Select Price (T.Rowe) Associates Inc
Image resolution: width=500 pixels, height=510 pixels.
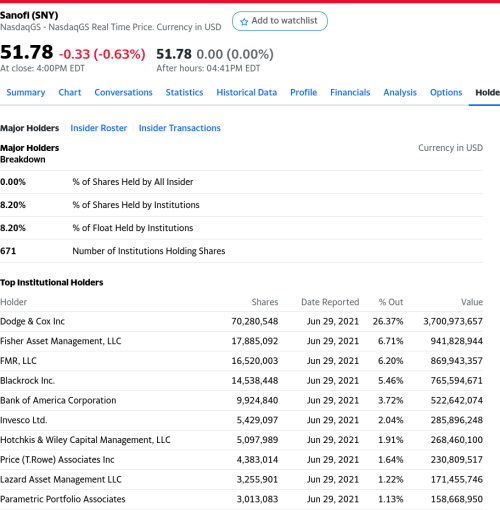pyautogui.click(x=57, y=459)
